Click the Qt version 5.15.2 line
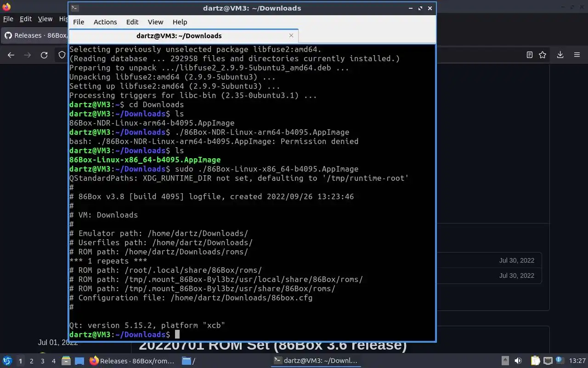Viewport: 588px width, 368px height. [x=147, y=325]
